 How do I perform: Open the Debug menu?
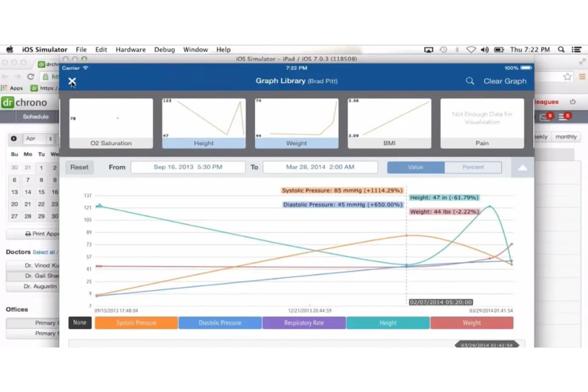pyautogui.click(x=164, y=50)
